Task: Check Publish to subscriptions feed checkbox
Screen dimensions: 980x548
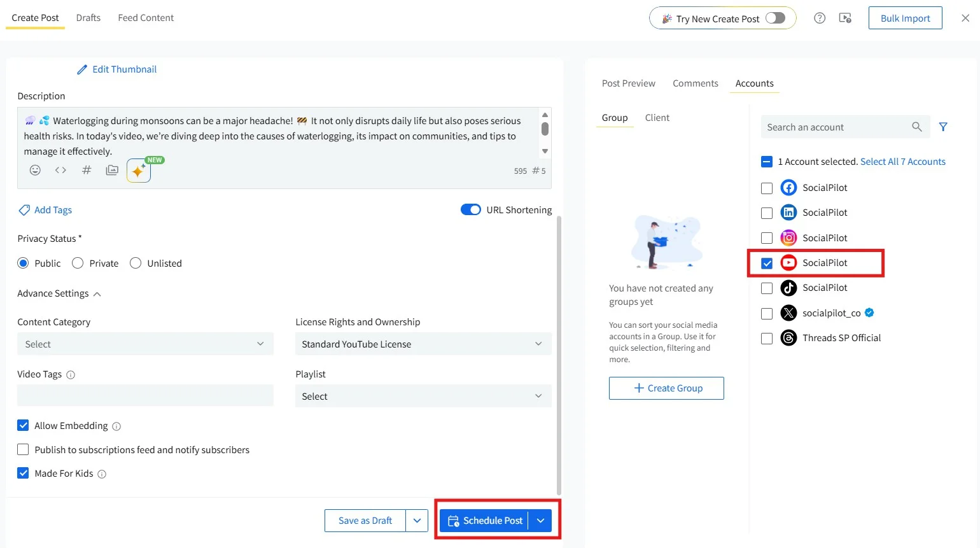Action: [x=23, y=449]
